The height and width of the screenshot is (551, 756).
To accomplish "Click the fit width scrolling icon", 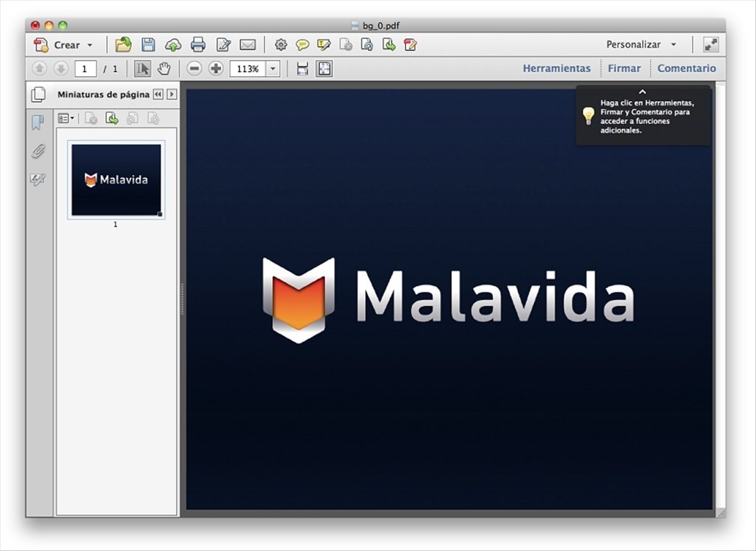I will 302,69.
